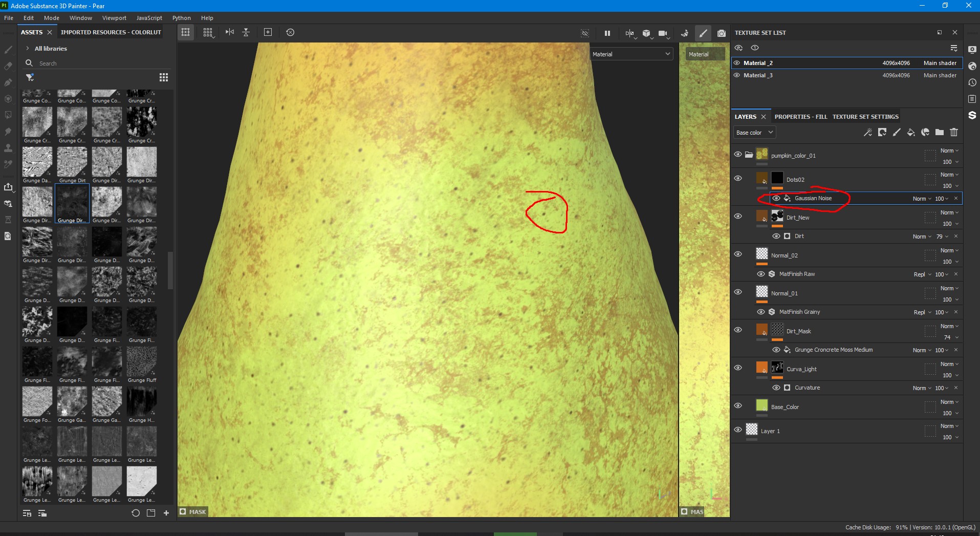Screen dimensions: 980x536
Task: Click the add fill layer bucket icon
Action: [911, 132]
